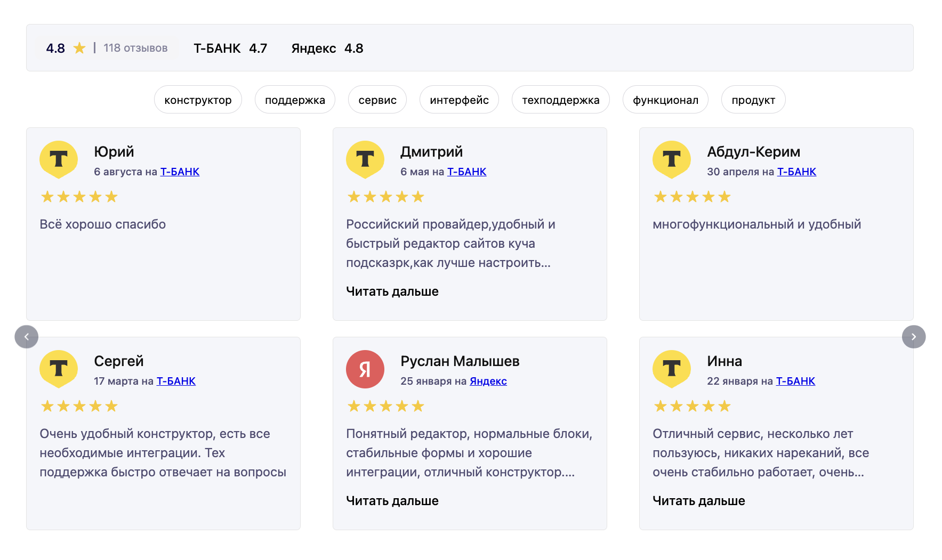Click Абдул-Керим's T-Bank avatar icon
This screenshot has width=942, height=560.
pos(672,159)
